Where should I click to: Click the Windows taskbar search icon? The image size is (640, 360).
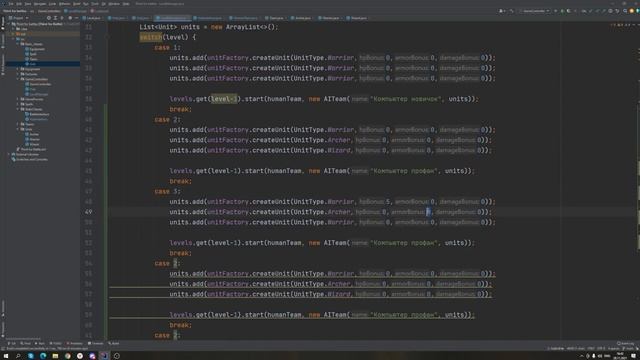[x=18, y=356]
